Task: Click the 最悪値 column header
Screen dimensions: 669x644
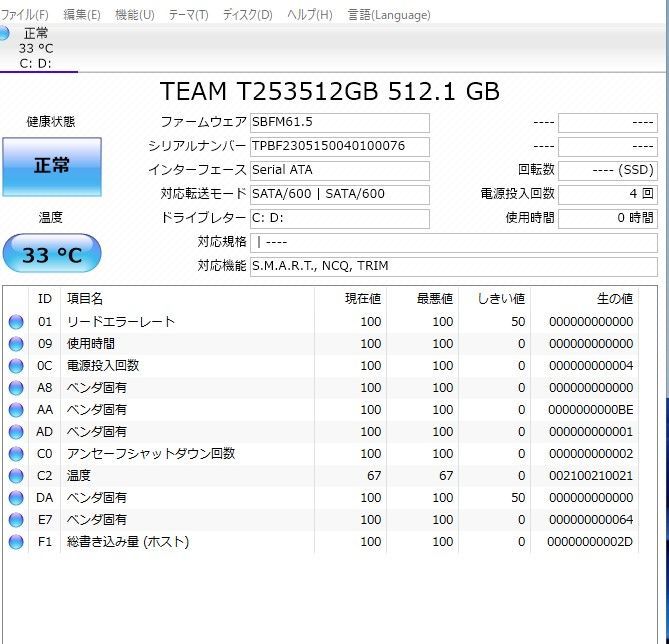Action: coord(422,299)
